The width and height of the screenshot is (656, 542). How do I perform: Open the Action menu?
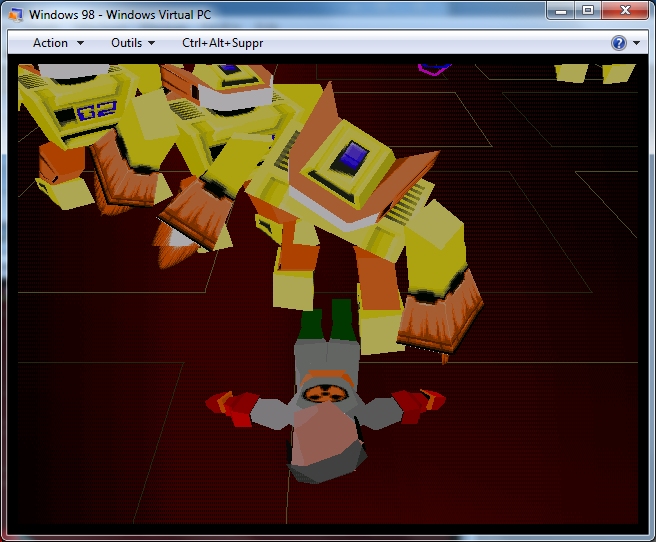(58, 43)
